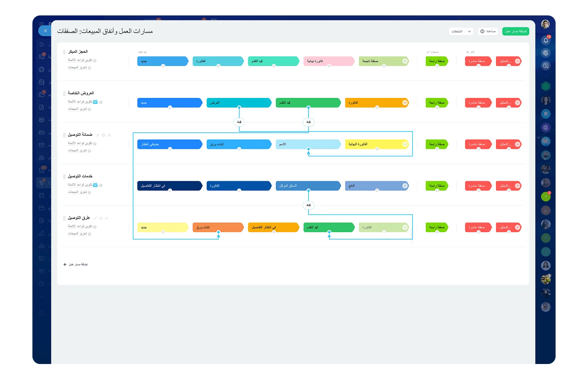Screen dimensions: 588x391
Task: Click the user profile avatar at top
Action: [x=545, y=25]
